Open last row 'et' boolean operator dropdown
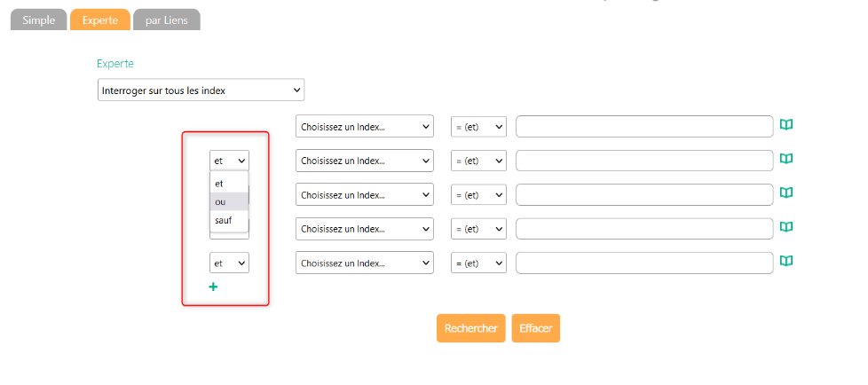The width and height of the screenshot is (868, 385). pyautogui.click(x=229, y=263)
